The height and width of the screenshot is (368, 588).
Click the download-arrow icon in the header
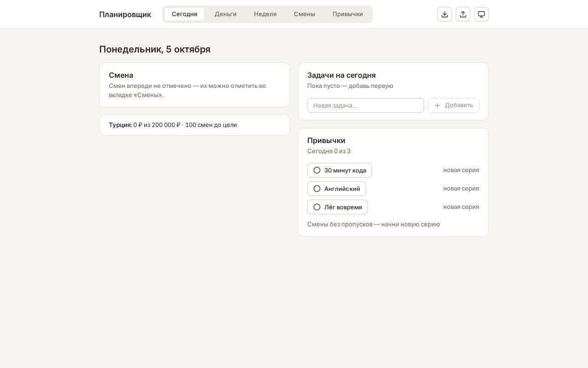pyautogui.click(x=445, y=14)
